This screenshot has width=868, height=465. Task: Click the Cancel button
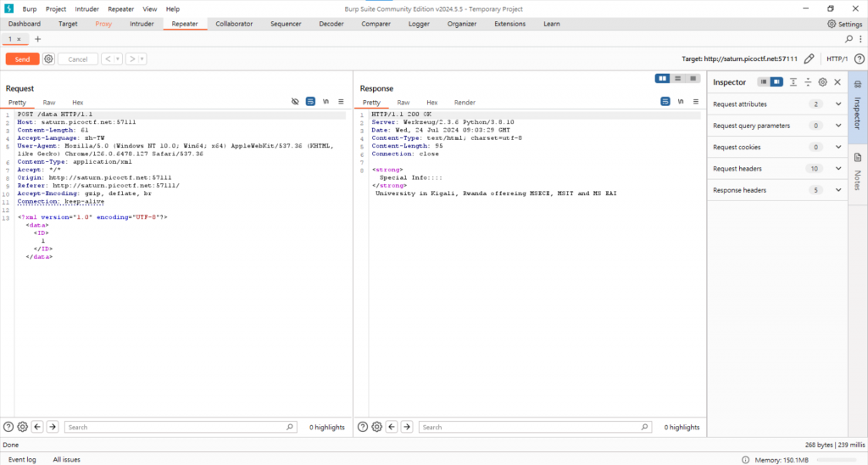tap(77, 59)
